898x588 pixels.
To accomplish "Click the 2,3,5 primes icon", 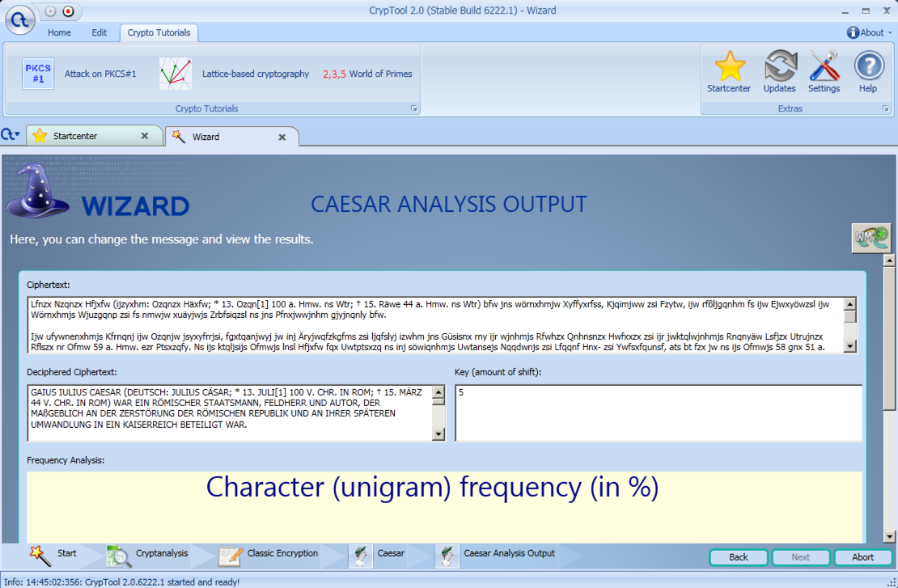I will [334, 74].
